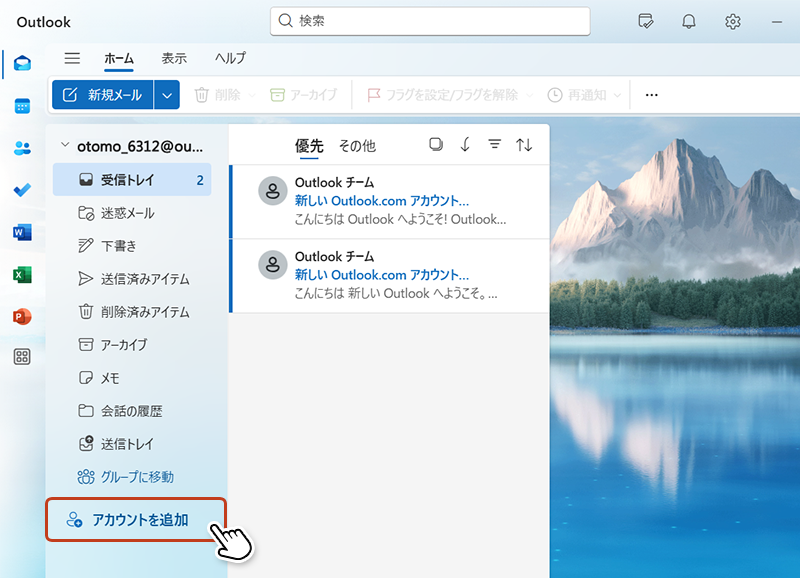
Task: Open the more options ellipsis in toolbar
Action: (652, 95)
